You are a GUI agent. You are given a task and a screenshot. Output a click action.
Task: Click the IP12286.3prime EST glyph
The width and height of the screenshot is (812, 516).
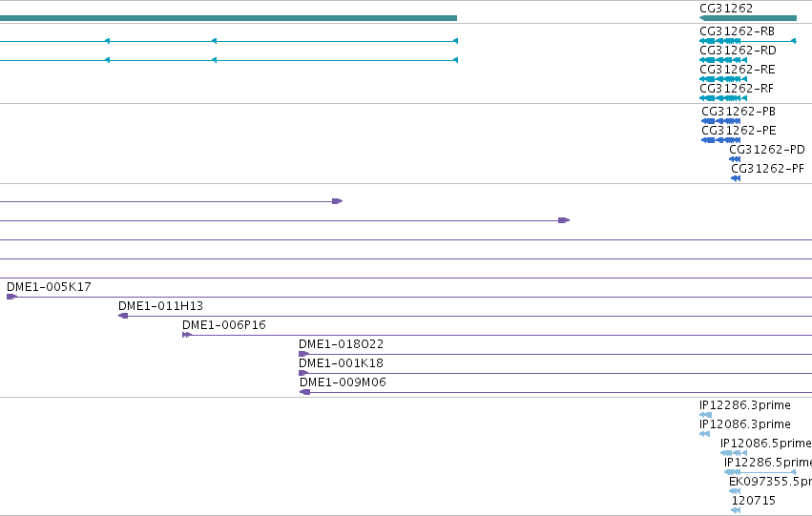coord(705,415)
